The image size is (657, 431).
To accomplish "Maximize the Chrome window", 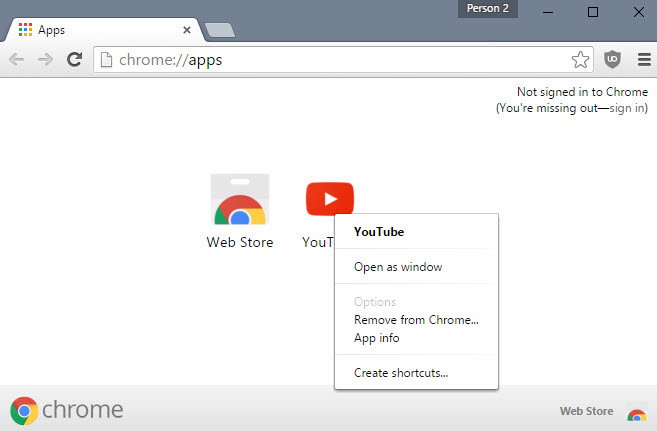I will [592, 12].
